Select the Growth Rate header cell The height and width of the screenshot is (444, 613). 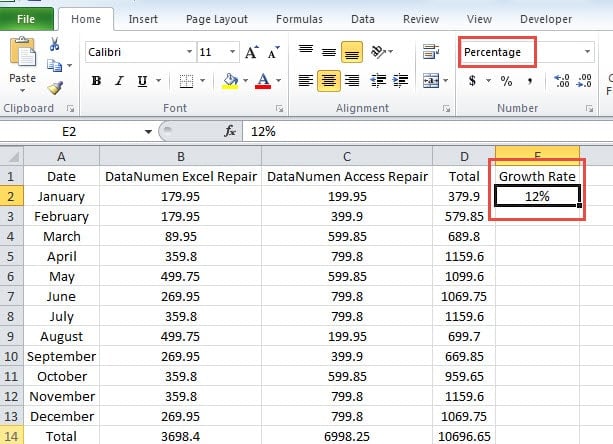537,176
